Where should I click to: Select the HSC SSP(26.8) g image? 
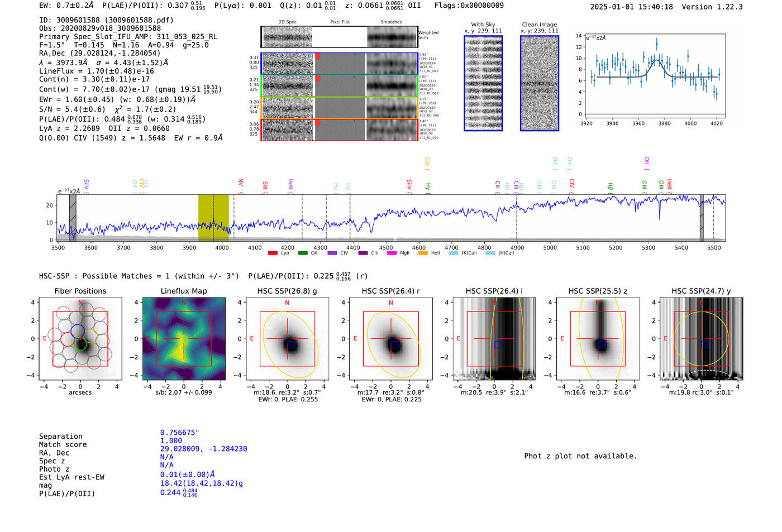[287, 339]
